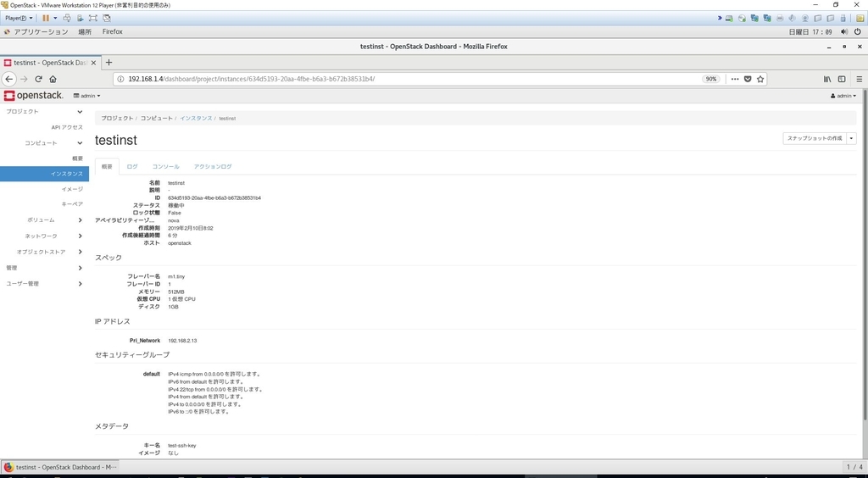Go to Firefox home page
This screenshot has width=868, height=478.
click(x=53, y=79)
